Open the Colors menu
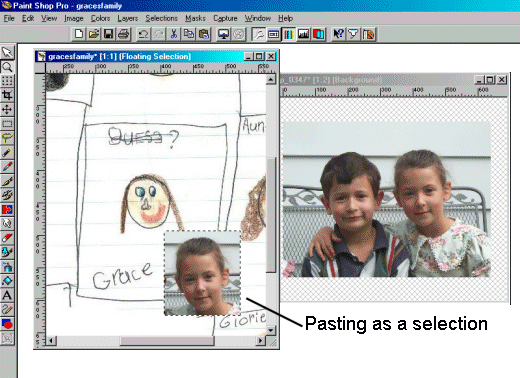 [x=100, y=18]
